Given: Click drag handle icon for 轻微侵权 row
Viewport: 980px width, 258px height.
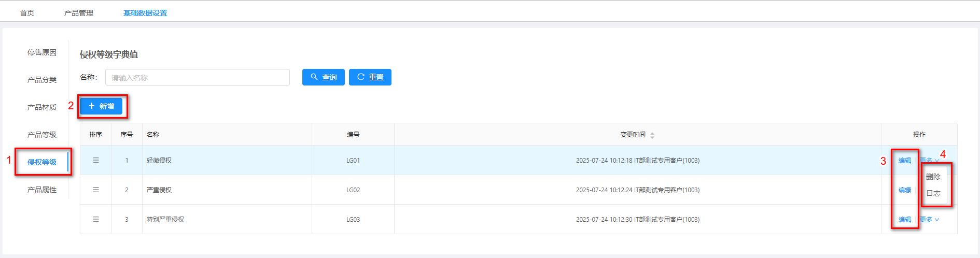Looking at the screenshot, I should coord(96,161).
